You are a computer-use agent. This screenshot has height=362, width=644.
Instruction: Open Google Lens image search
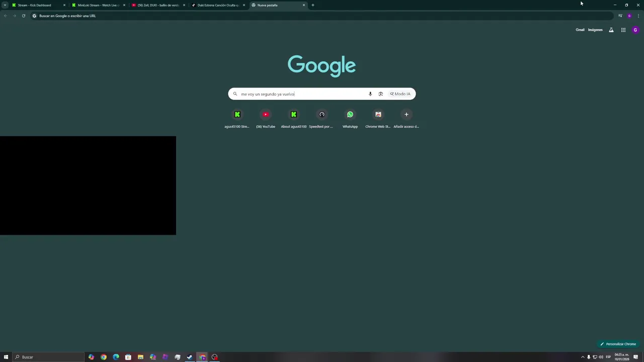[x=380, y=94]
